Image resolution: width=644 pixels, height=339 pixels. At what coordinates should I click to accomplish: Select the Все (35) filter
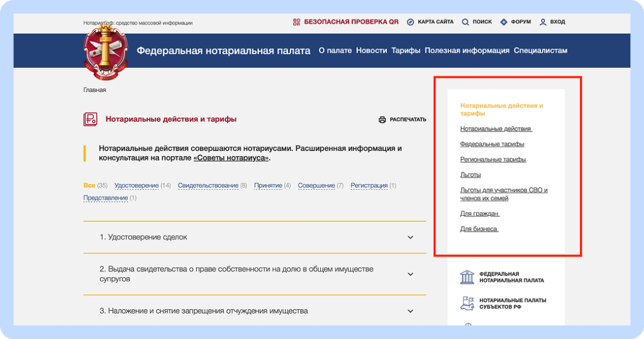(x=96, y=186)
